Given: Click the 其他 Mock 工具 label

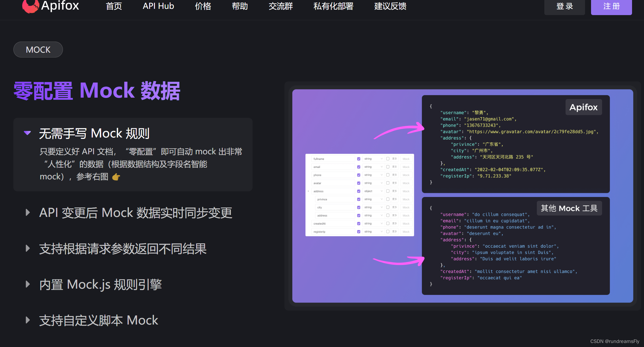Looking at the screenshot, I should coord(569,208).
